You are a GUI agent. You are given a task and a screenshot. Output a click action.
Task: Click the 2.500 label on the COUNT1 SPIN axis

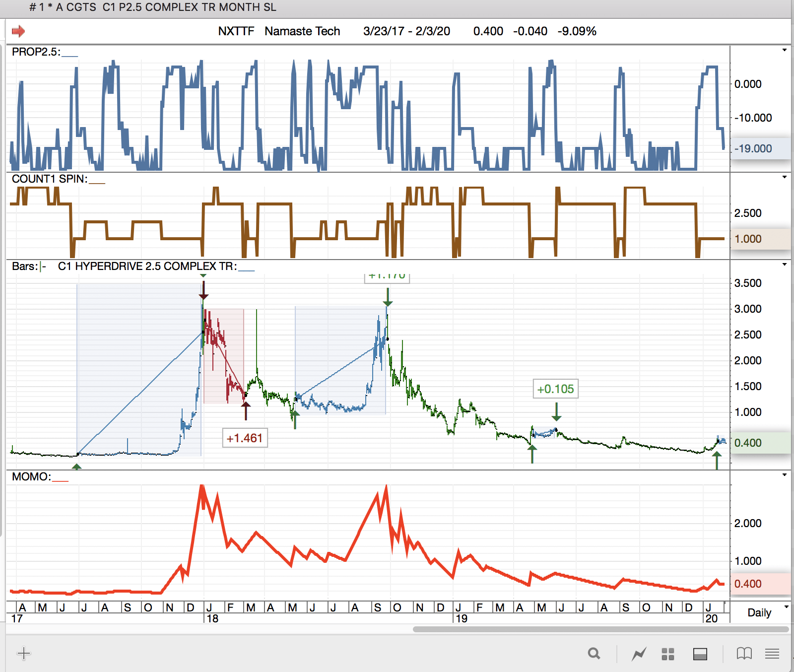748,213
